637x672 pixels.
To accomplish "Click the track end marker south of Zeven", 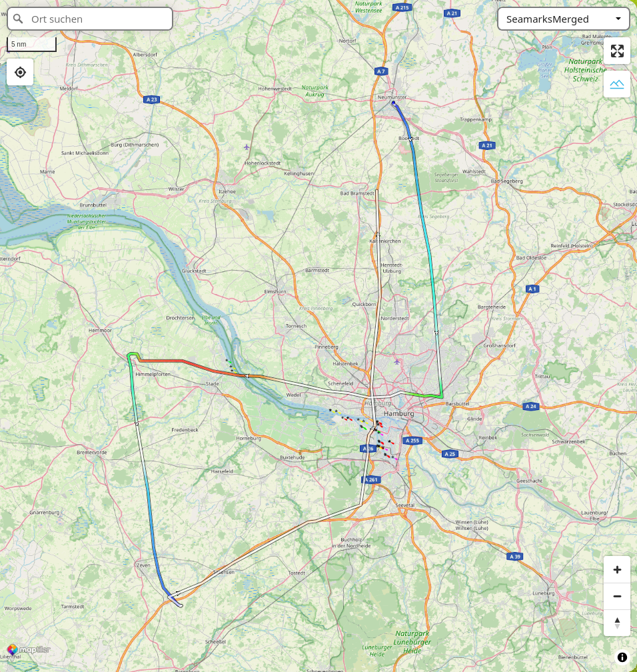I will (181, 605).
